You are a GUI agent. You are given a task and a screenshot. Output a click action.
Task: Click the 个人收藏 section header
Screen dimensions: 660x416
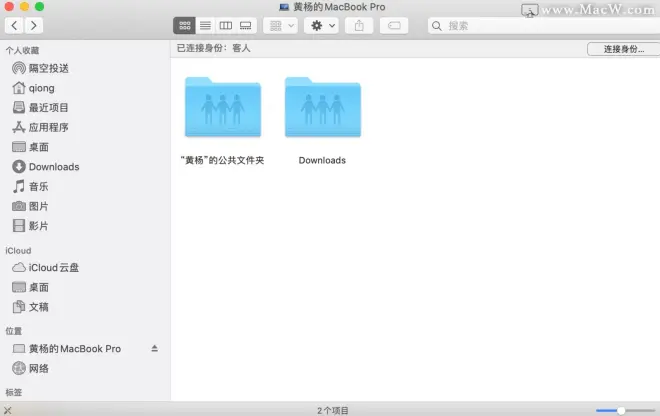(x=22, y=51)
